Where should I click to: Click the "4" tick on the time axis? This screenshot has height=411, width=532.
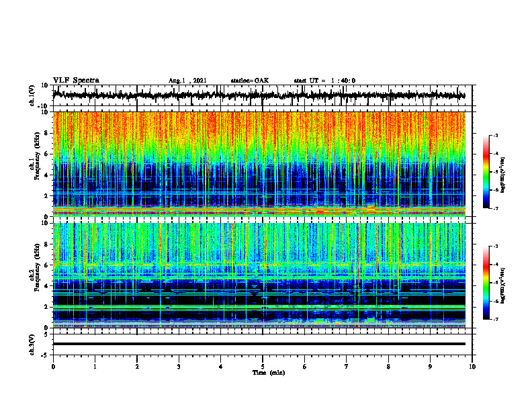[x=220, y=367]
